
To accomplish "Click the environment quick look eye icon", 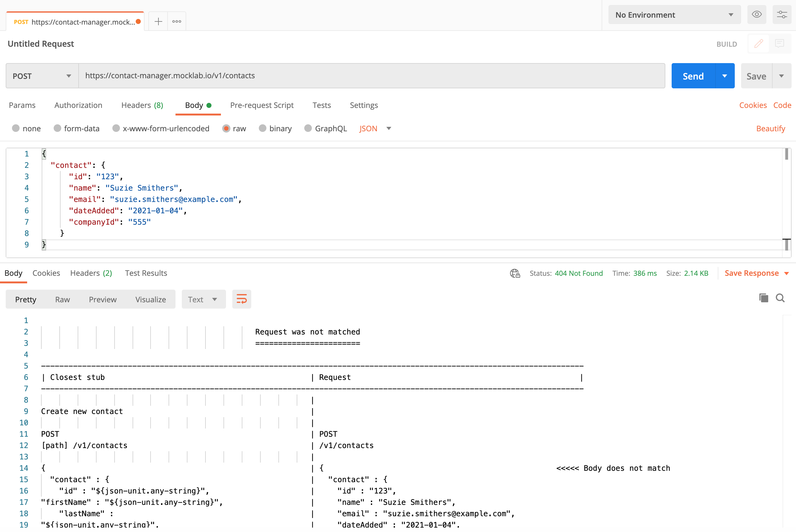I will point(757,15).
